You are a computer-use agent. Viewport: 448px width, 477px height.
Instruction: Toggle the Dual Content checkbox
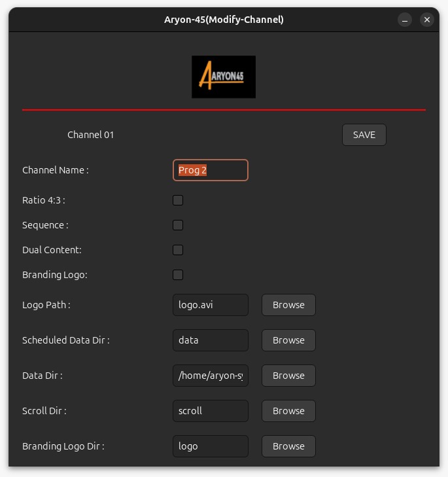[x=178, y=250]
